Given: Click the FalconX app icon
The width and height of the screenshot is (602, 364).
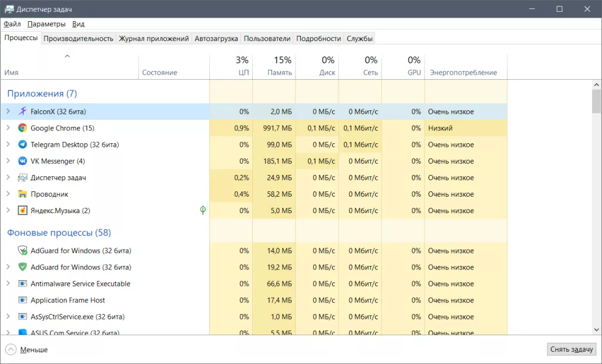Looking at the screenshot, I should point(22,112).
